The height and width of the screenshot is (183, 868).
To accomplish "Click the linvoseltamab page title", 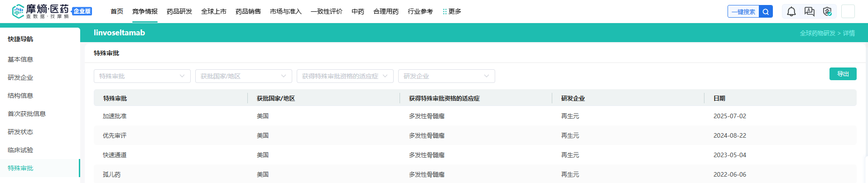I will (120, 33).
